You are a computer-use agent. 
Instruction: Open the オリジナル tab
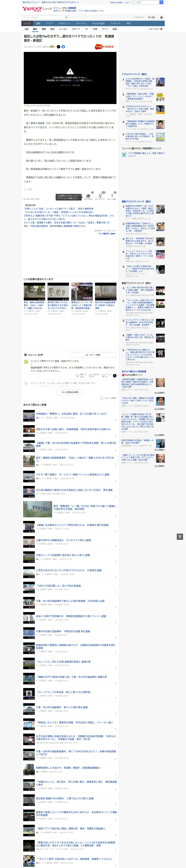81,24
